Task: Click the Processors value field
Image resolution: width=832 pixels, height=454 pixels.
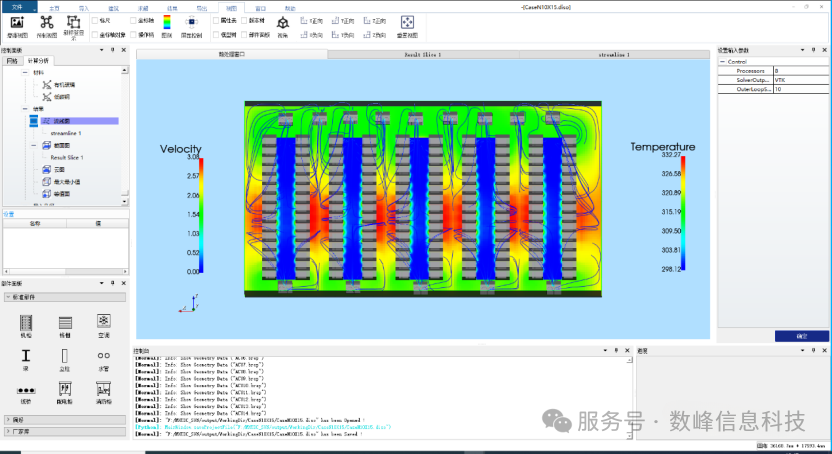Action: tap(801, 71)
